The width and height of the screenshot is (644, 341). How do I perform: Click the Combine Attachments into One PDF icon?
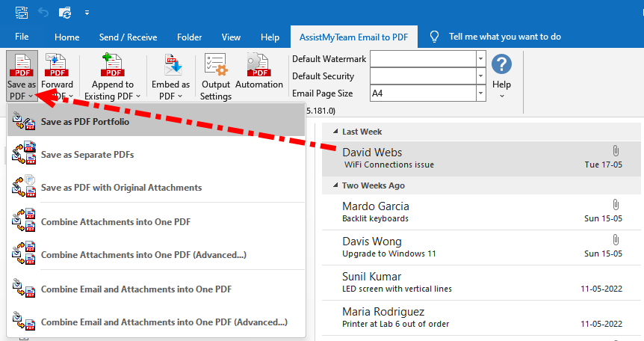(23, 220)
